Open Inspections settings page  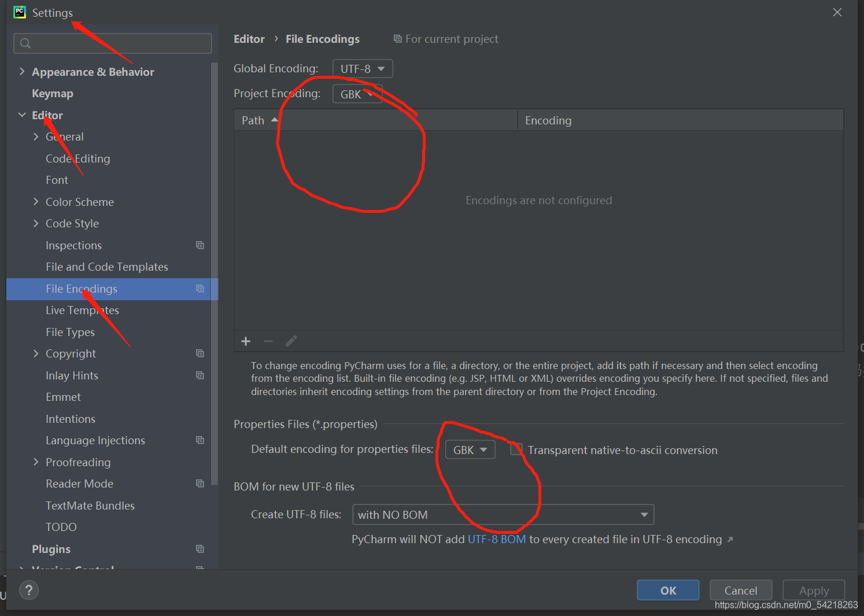click(73, 245)
